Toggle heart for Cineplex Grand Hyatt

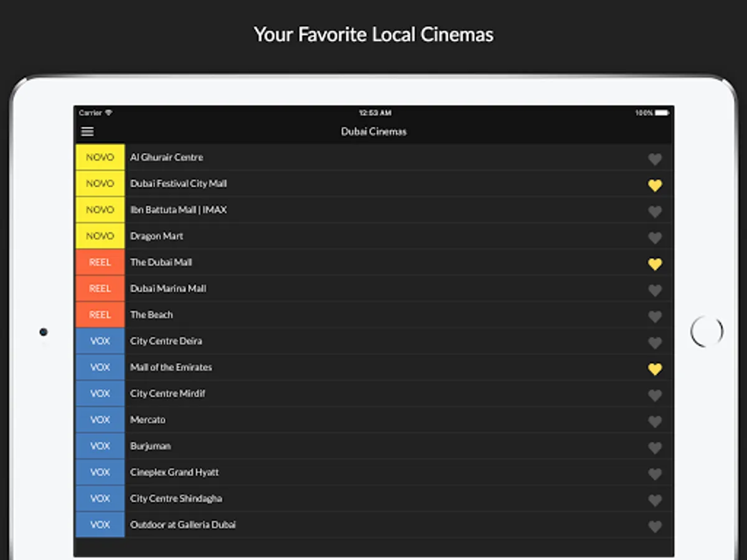[655, 474]
